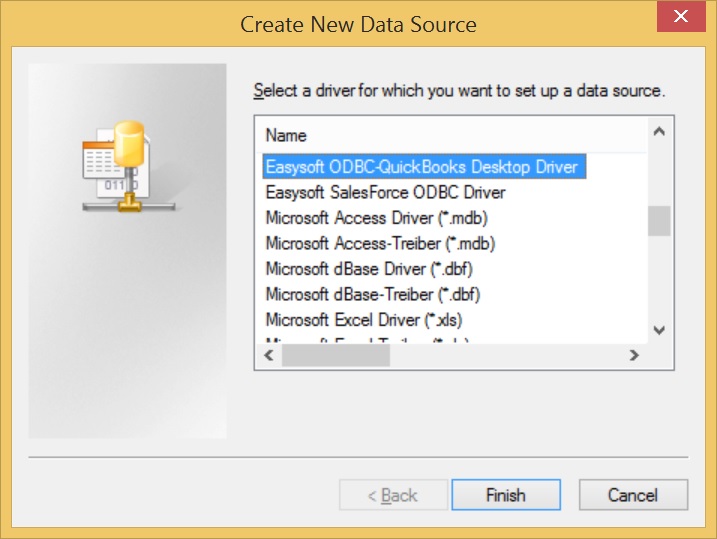Close the Create New Data Source dialog
717x539 pixels.
point(681,16)
